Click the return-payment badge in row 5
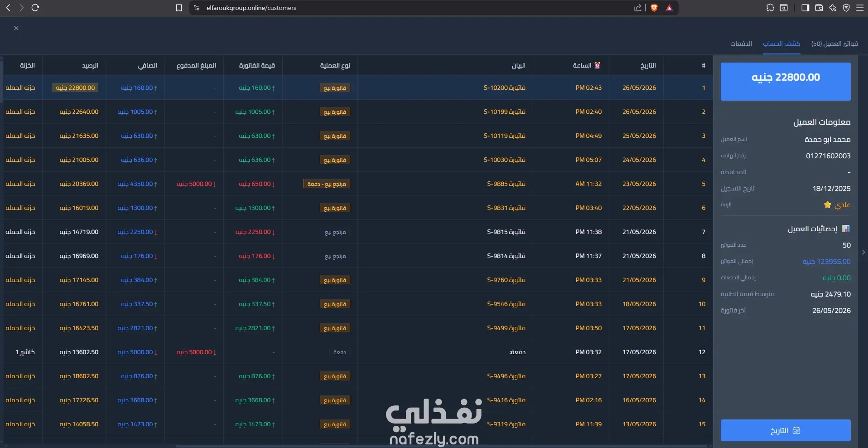This screenshot has width=868, height=448. click(327, 184)
